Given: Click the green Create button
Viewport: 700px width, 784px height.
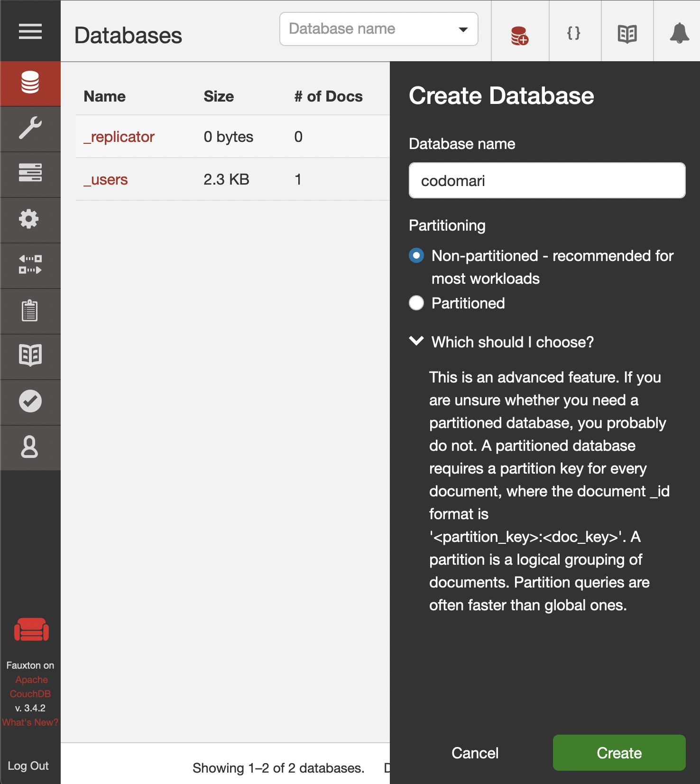Looking at the screenshot, I should coord(619,753).
